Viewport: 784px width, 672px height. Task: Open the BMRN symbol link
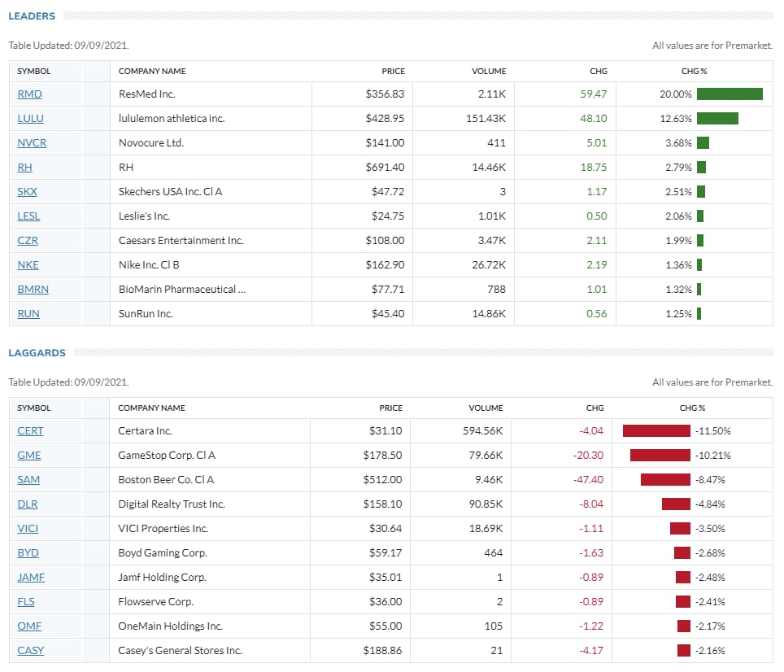tap(33, 290)
